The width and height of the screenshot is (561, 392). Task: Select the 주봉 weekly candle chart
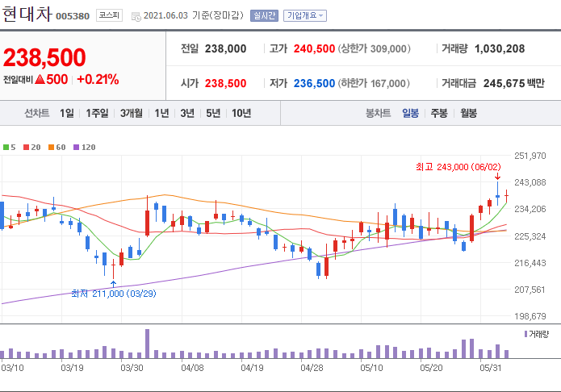point(439,113)
